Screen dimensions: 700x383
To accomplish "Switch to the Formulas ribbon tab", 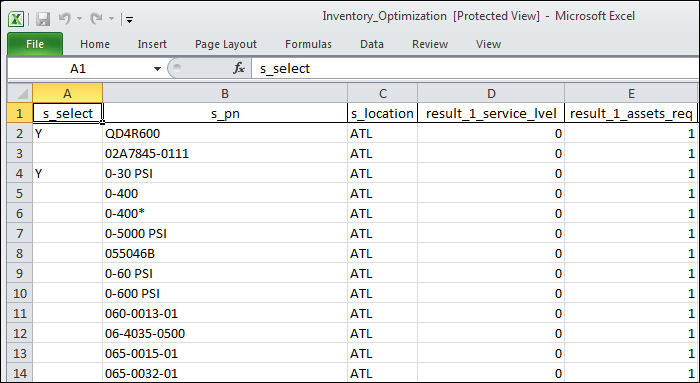I will point(308,44).
